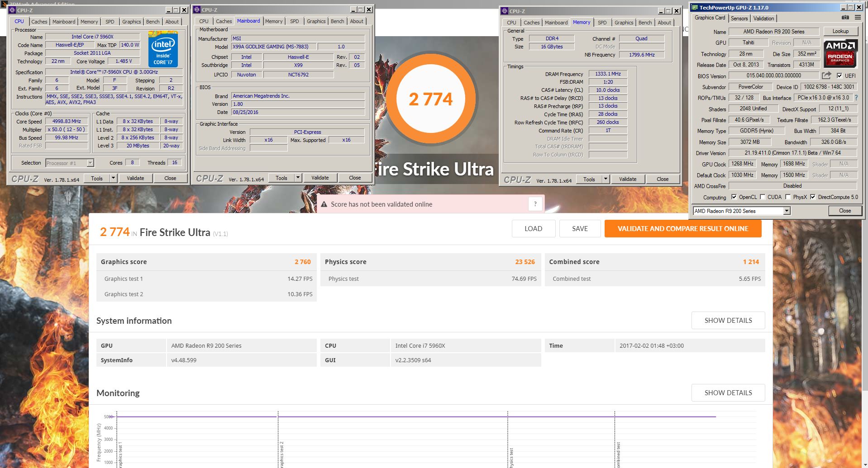Image resolution: width=868 pixels, height=468 pixels.
Task: Click the DRAM Frequency 1333.1 MHz value
Action: pyautogui.click(x=608, y=74)
